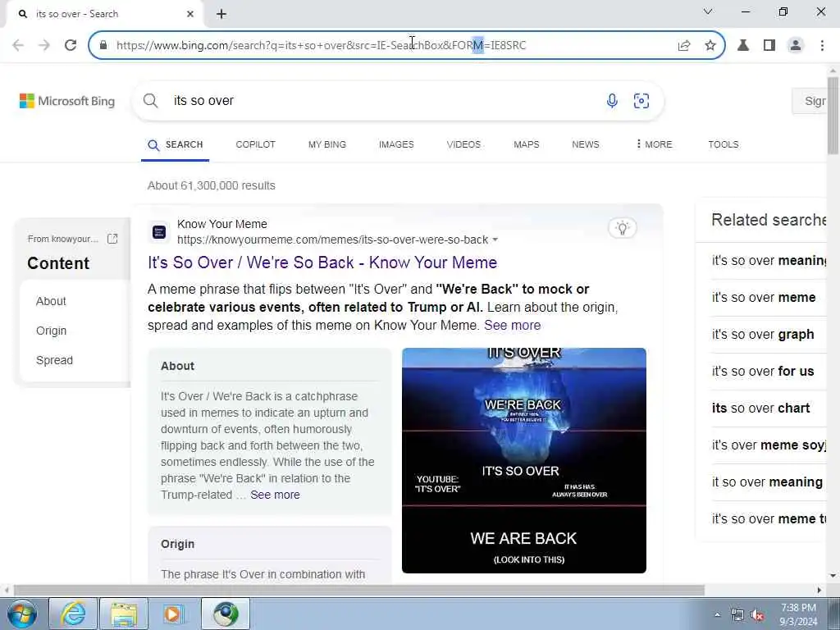
Task: Switch to the NEWS tab
Action: point(586,144)
